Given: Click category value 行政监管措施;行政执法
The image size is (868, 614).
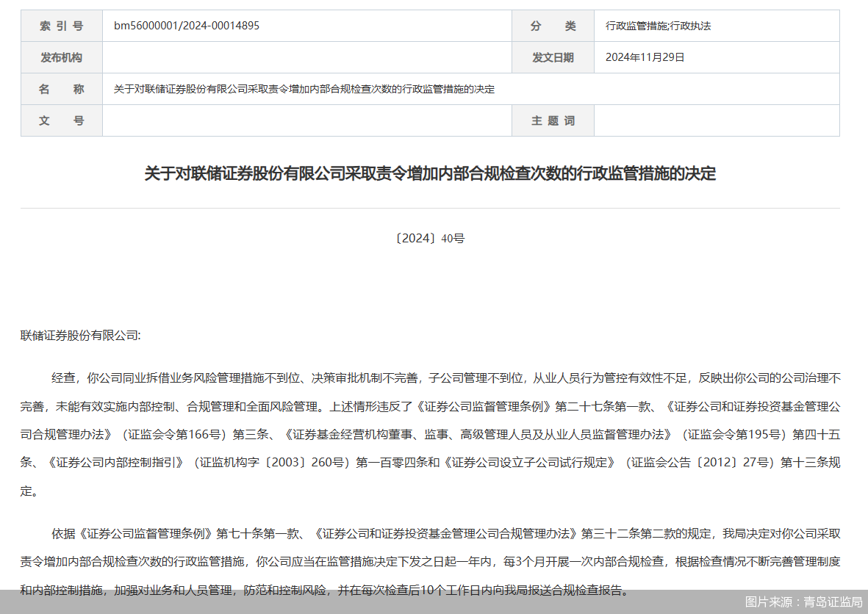Looking at the screenshot, I should [x=659, y=26].
